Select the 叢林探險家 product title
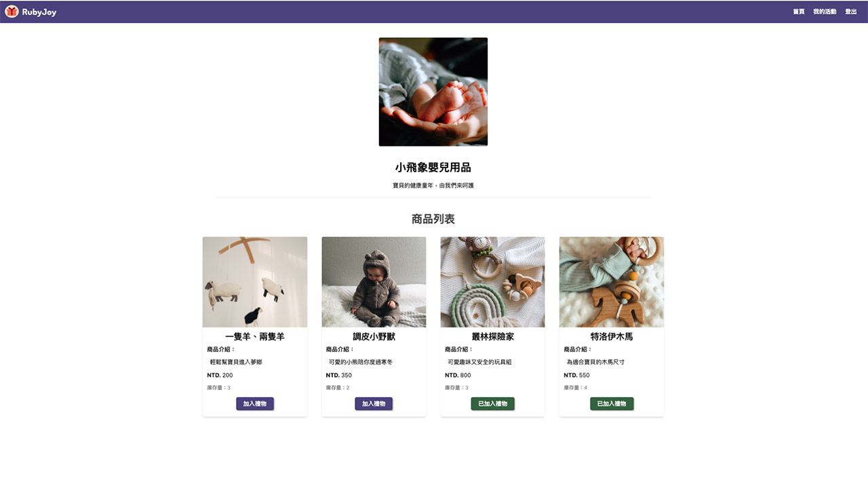This screenshot has width=868, height=488. tap(493, 337)
